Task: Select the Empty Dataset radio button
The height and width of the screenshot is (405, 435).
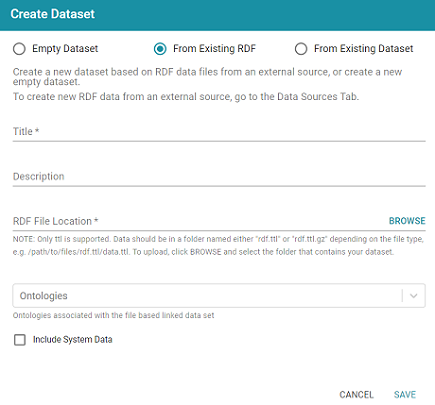Action: coord(19,49)
